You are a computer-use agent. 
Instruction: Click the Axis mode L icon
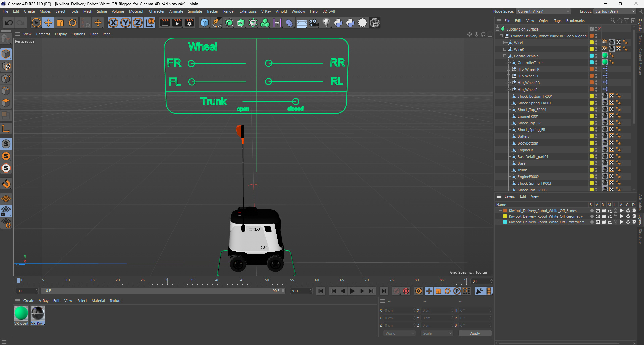[x=6, y=128]
